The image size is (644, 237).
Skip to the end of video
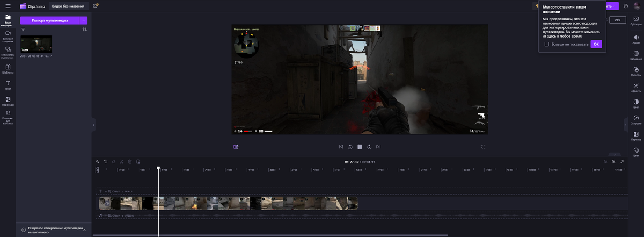378,146
